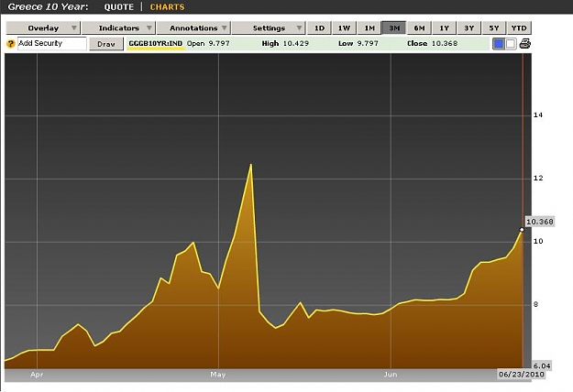Click the High 10.429 value
Screen dimensions: 573x392
tap(285, 43)
